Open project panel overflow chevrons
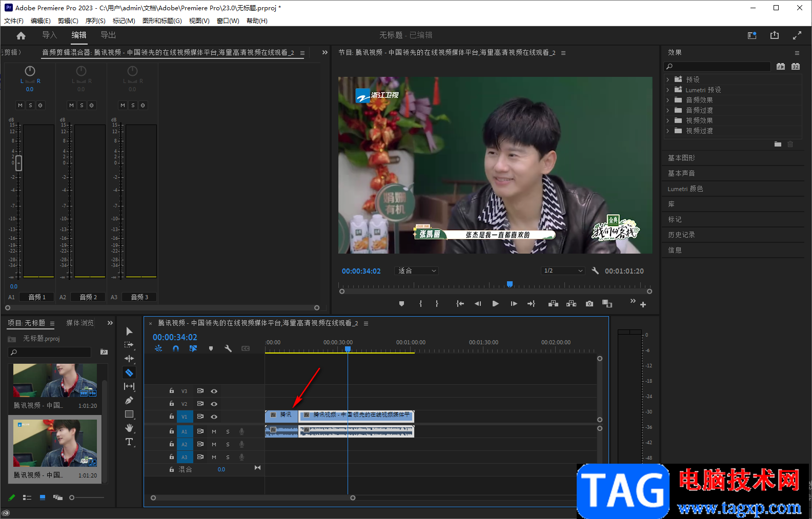 click(110, 323)
